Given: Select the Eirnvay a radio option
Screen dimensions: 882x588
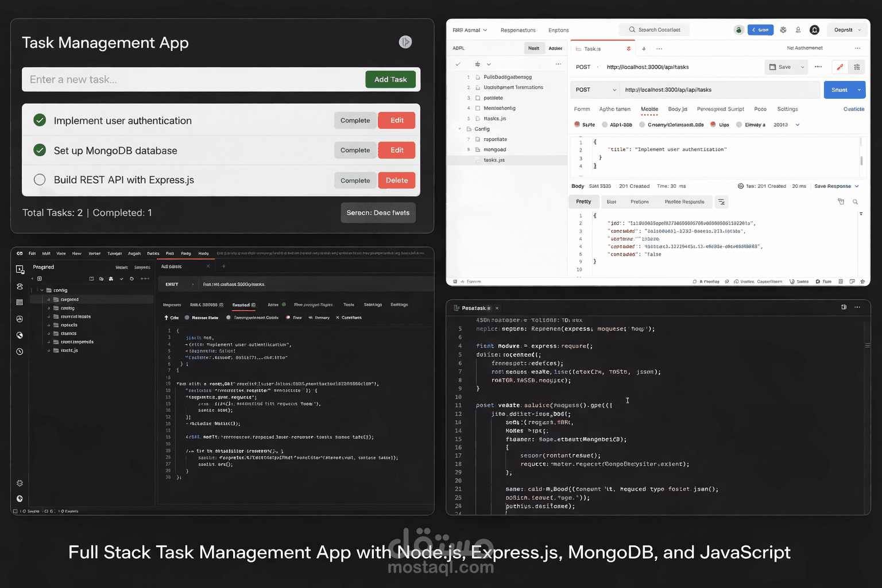Looking at the screenshot, I should [739, 125].
